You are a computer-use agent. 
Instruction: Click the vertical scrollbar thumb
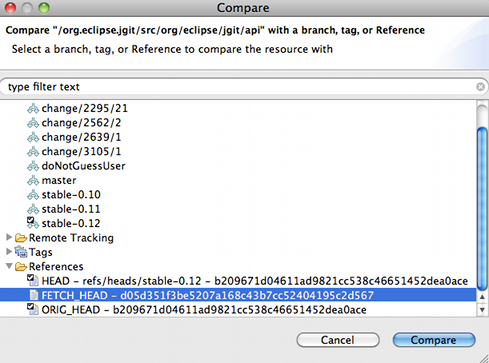(482, 209)
